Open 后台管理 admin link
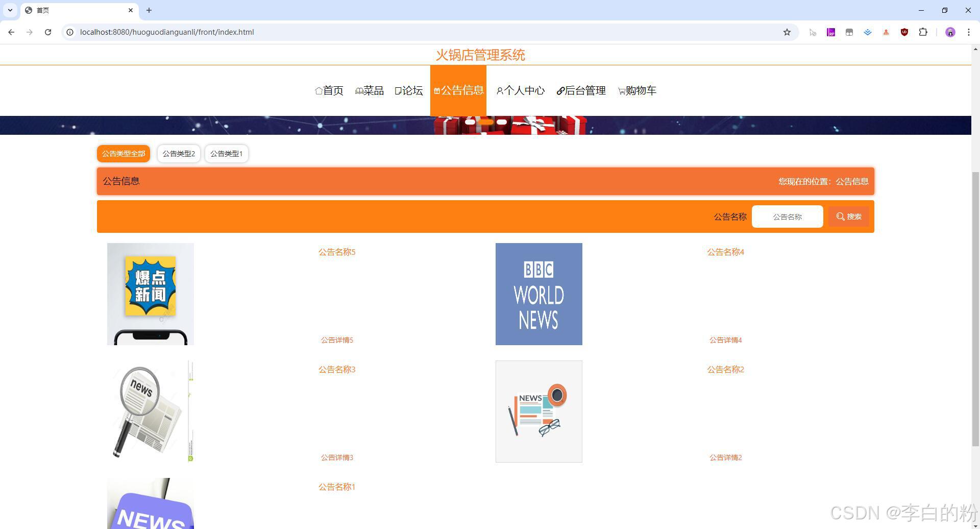 click(x=581, y=90)
